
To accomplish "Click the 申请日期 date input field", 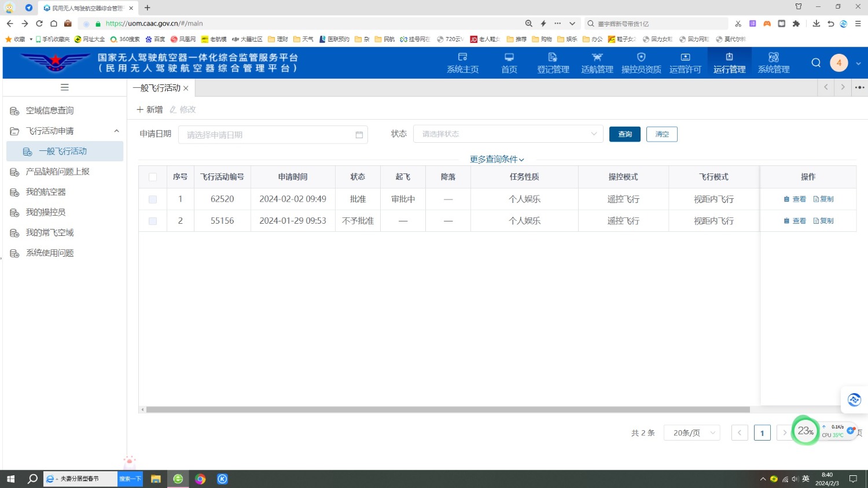I will pyautogui.click(x=273, y=135).
